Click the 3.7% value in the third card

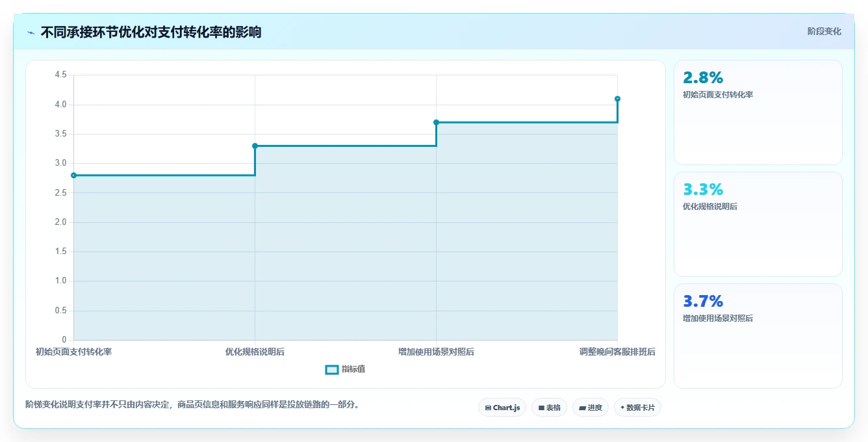point(703,302)
